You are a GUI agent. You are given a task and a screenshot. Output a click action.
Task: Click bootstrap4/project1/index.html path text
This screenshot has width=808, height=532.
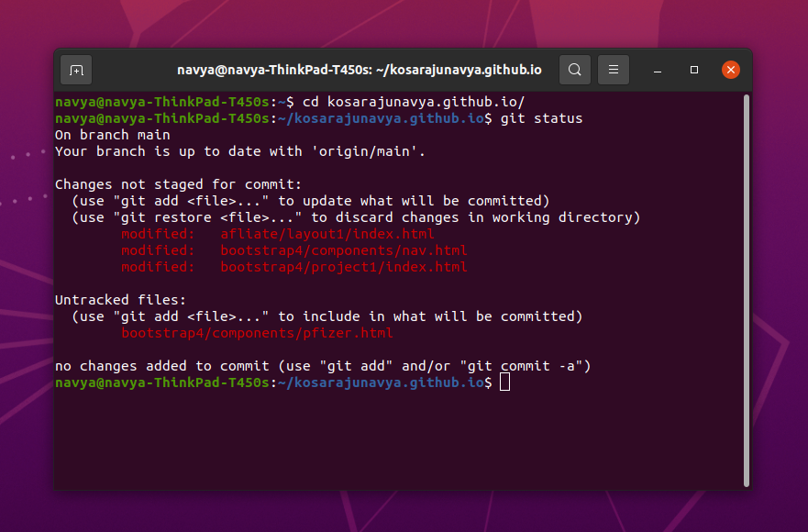[x=343, y=266]
